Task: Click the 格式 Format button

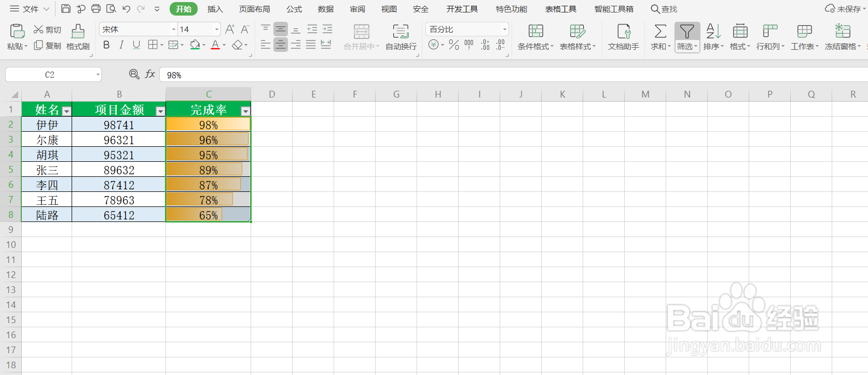Action: point(740,37)
